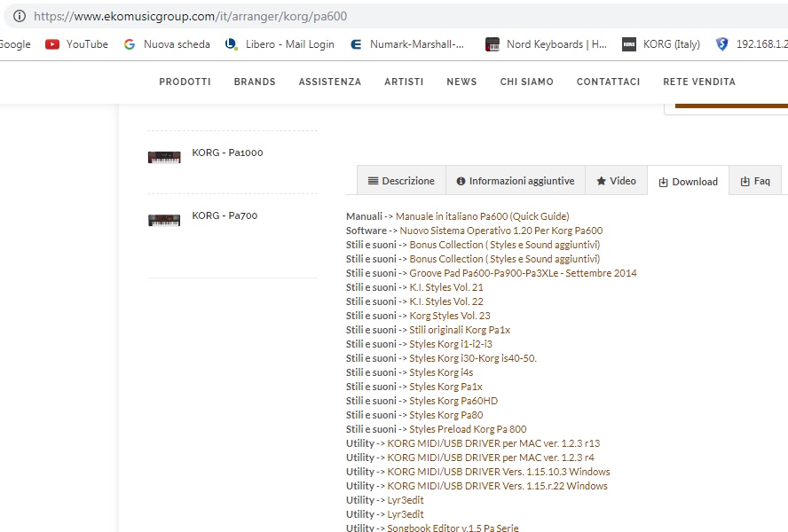This screenshot has width=788, height=532.
Task: Download Styles Korg Pa80
Action: point(446,415)
